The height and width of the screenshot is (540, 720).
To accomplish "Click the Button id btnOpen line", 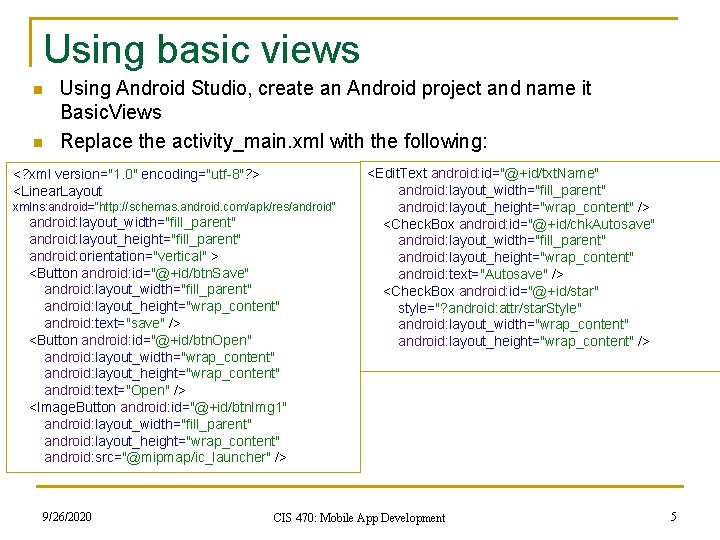I will click(x=141, y=340).
